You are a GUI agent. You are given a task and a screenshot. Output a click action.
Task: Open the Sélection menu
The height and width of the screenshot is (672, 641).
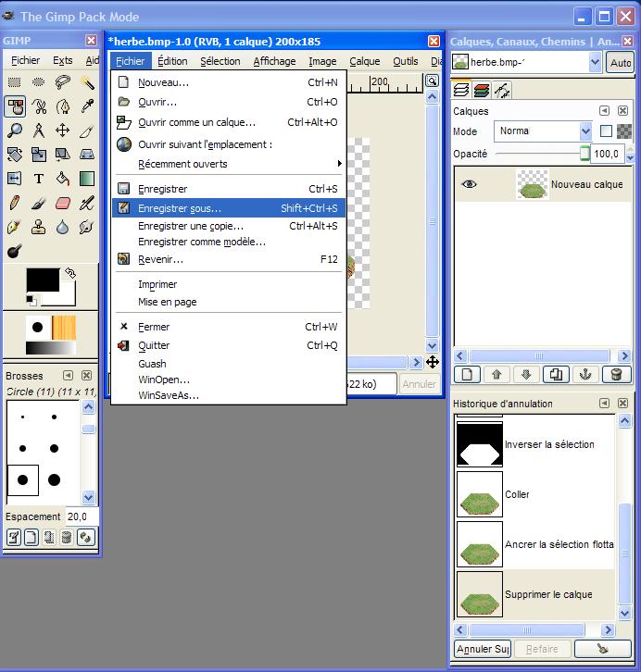(x=220, y=61)
